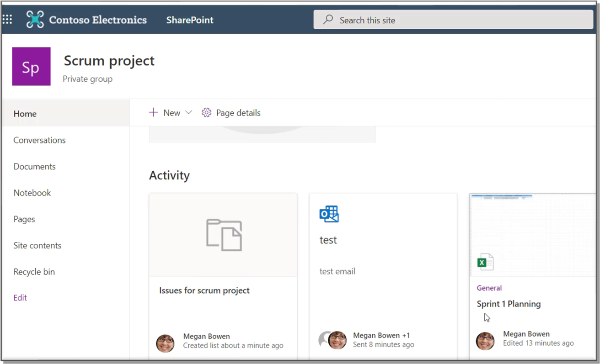Open the Sprint 1 Planning spreadsheet thumbnail

tap(533, 235)
